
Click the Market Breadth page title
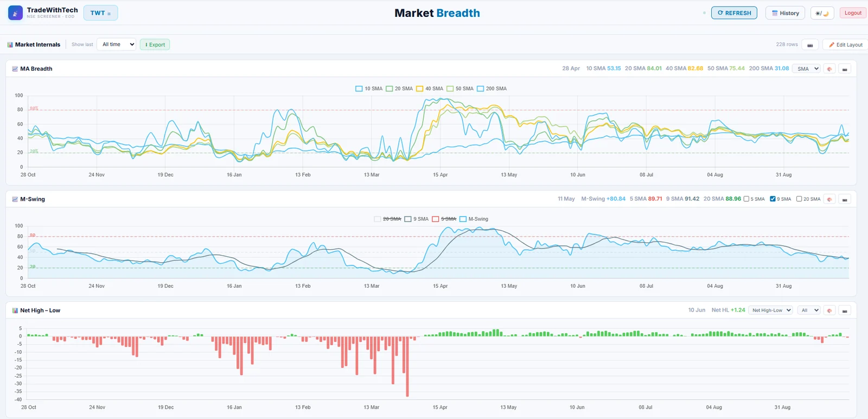(437, 13)
